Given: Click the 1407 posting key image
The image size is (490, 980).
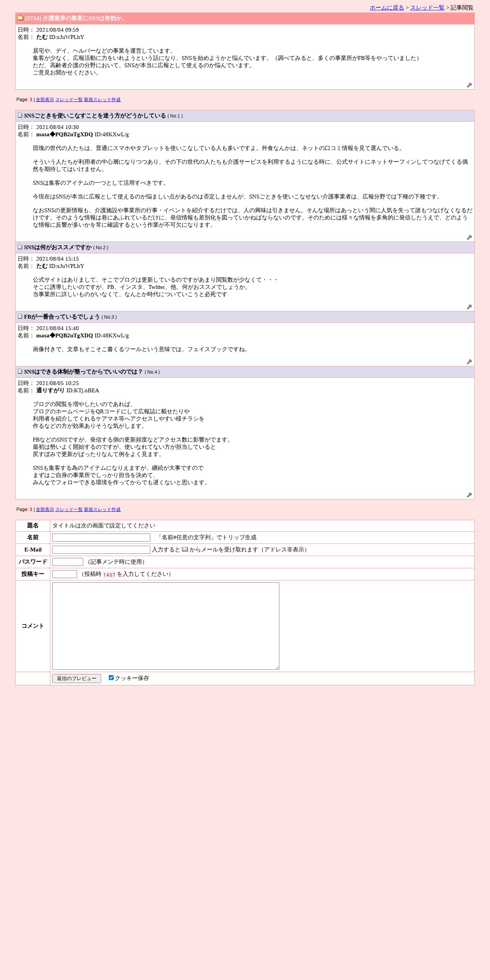Looking at the screenshot, I should coord(109,575).
